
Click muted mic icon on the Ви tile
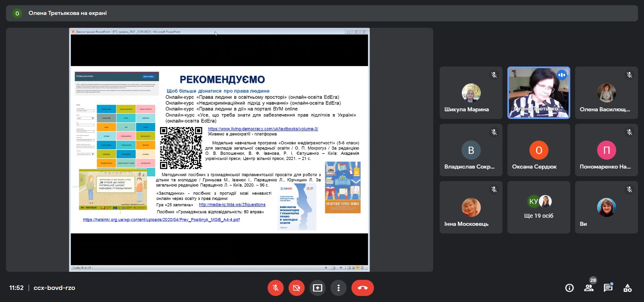(629, 190)
